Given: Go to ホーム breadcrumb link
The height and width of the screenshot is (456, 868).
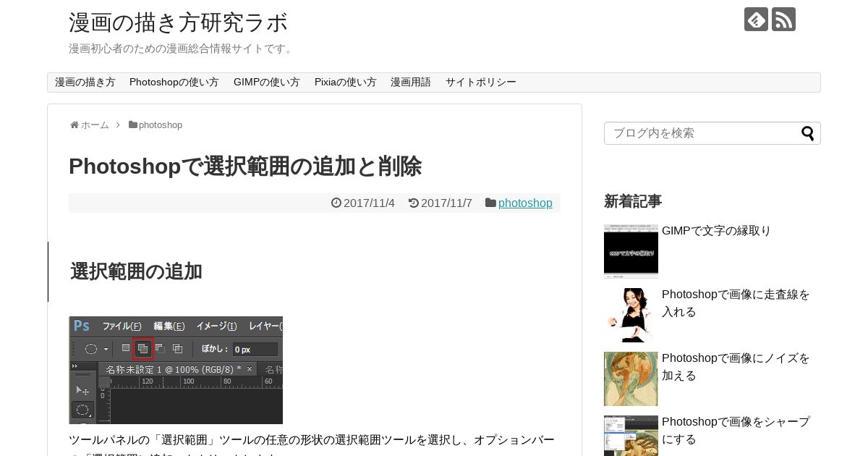Looking at the screenshot, I should click(x=95, y=125).
